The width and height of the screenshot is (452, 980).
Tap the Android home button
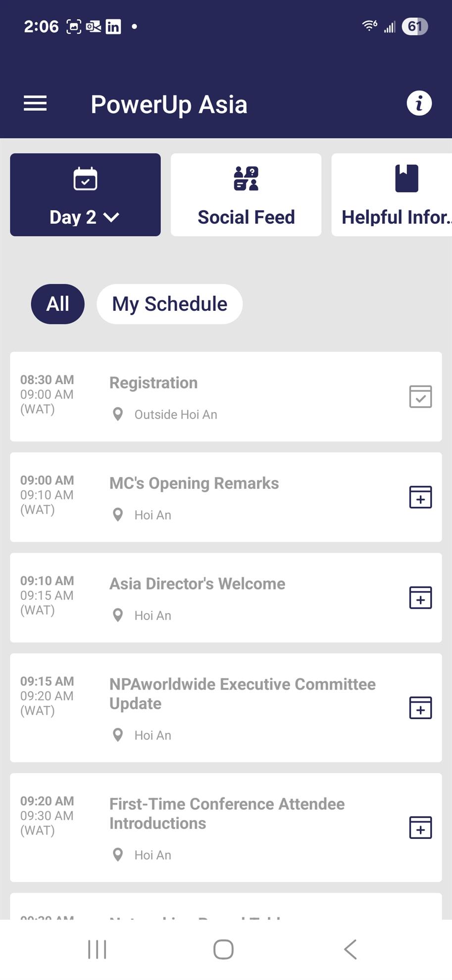pos(223,949)
